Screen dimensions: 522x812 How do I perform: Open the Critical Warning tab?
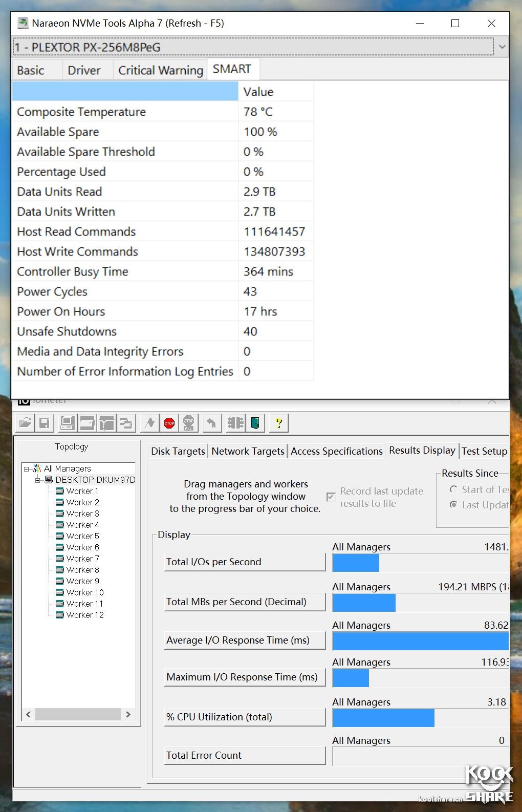click(161, 70)
